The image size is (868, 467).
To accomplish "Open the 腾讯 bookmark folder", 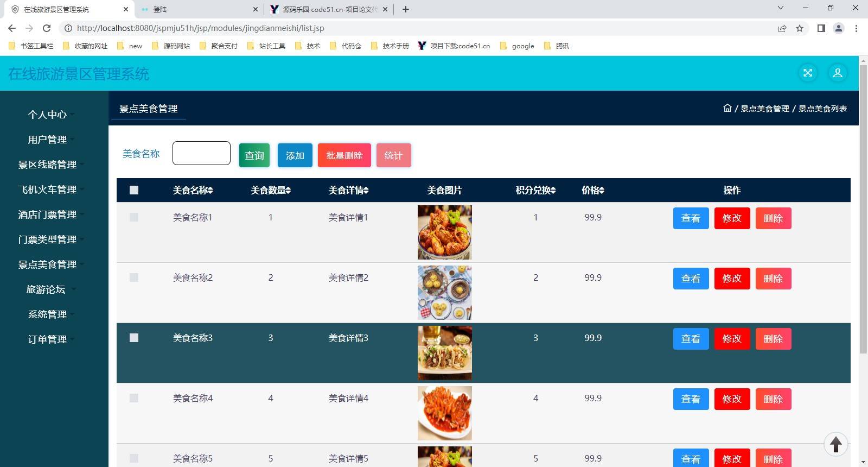I will coord(557,46).
